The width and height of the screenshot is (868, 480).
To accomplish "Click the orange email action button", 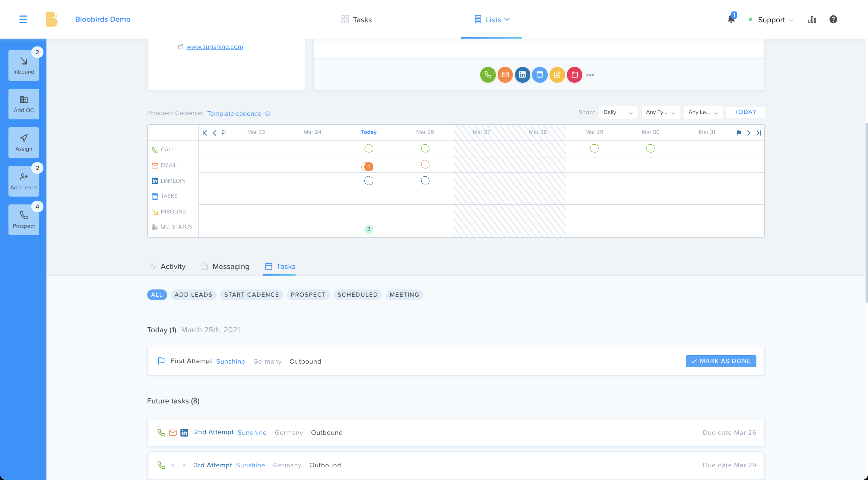I will pyautogui.click(x=505, y=75).
